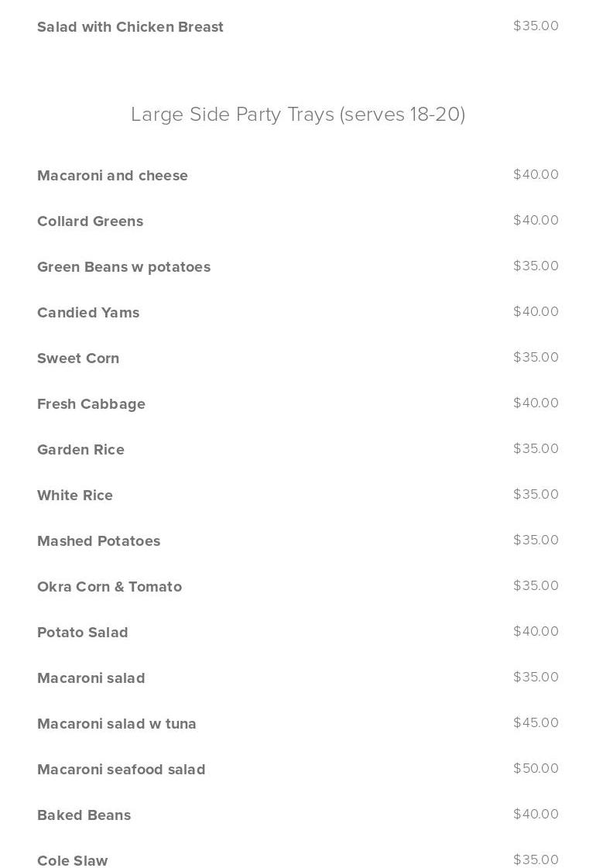Screen dimensions: 596x868
Task: Click Salad with Chicken Breast item
Action: [130, 27]
